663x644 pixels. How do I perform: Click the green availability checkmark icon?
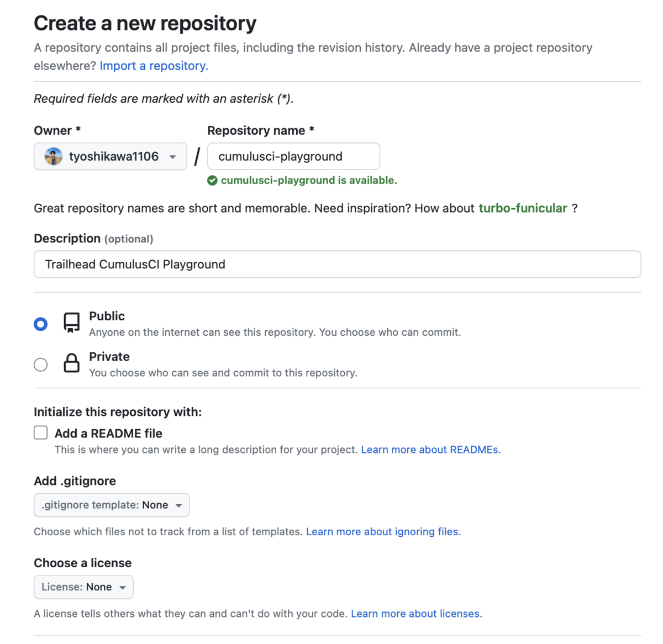coord(212,181)
